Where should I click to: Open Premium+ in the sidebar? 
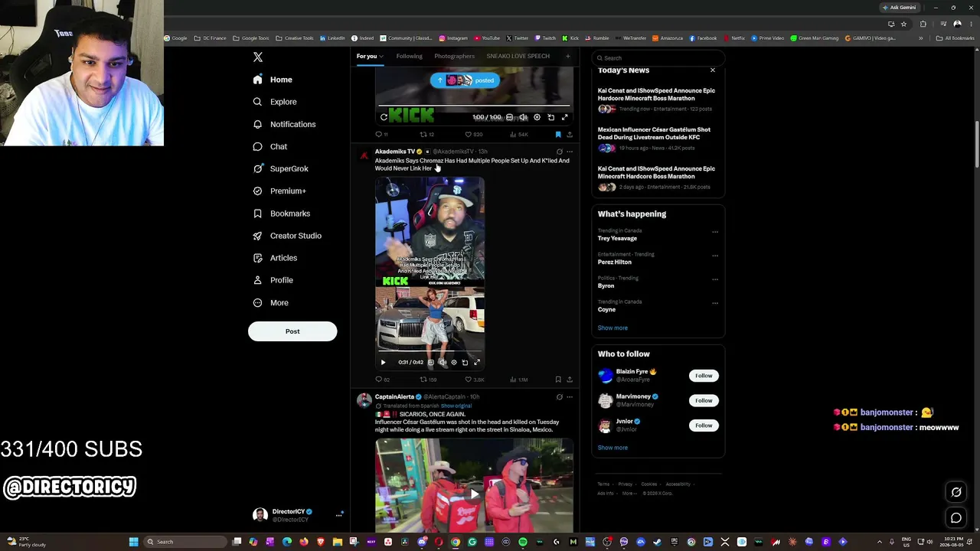[279, 191]
